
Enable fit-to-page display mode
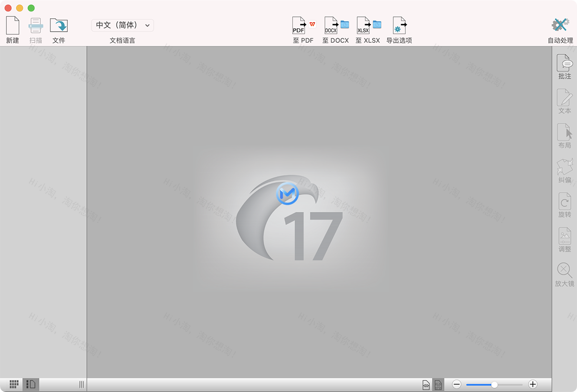439,384
